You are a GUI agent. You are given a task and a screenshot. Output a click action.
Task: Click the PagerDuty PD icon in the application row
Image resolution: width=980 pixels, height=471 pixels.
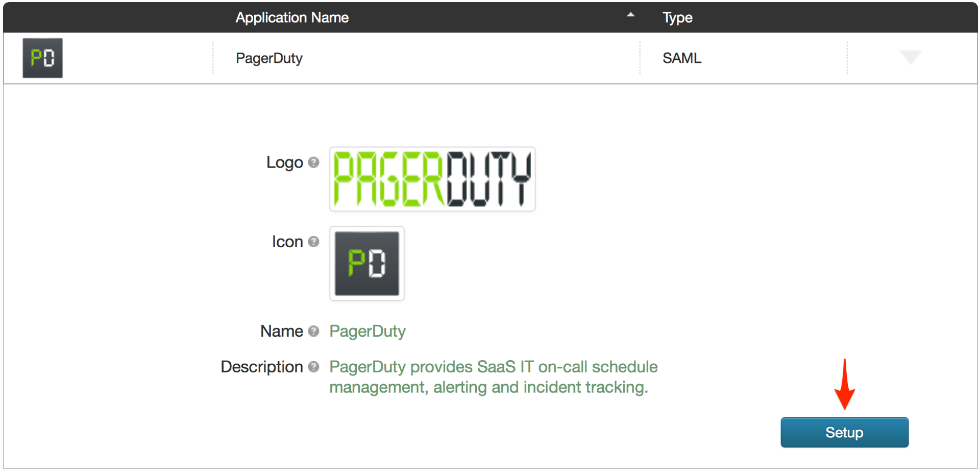(42, 58)
